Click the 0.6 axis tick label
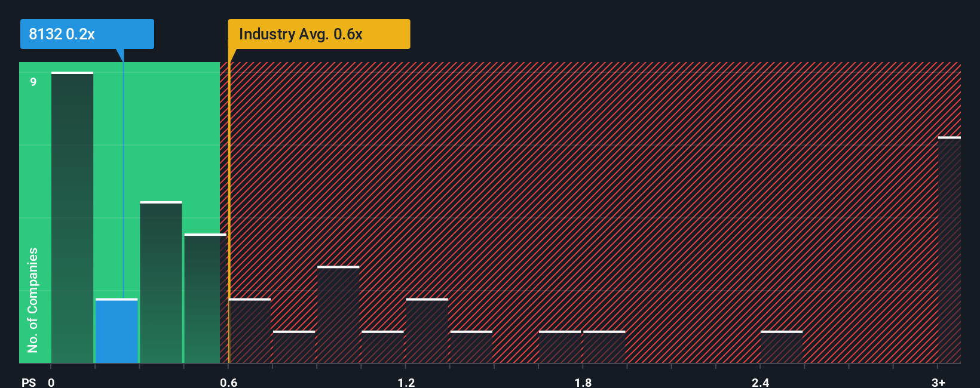 229,382
